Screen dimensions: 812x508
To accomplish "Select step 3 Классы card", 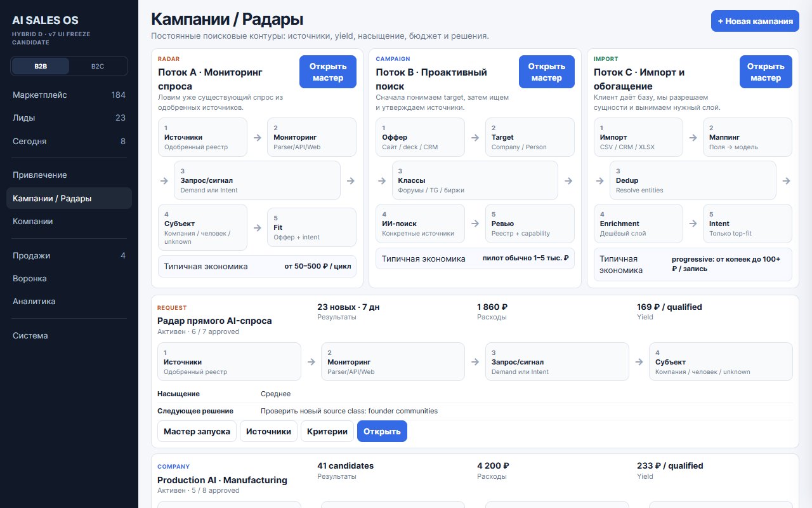I will coord(475,180).
